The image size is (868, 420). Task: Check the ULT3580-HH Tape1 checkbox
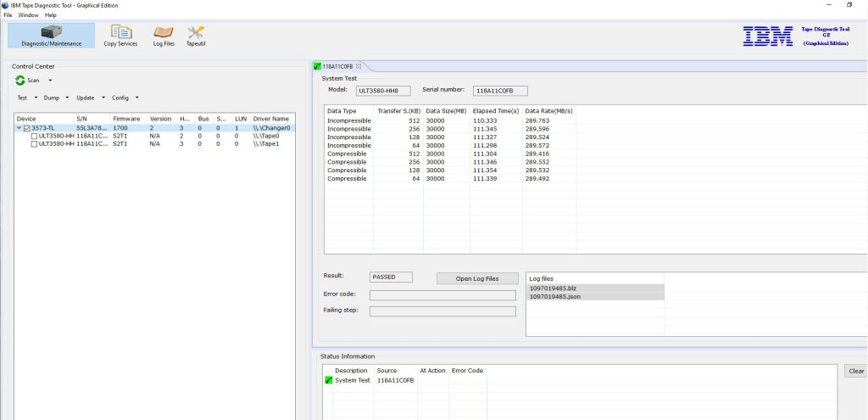34,144
